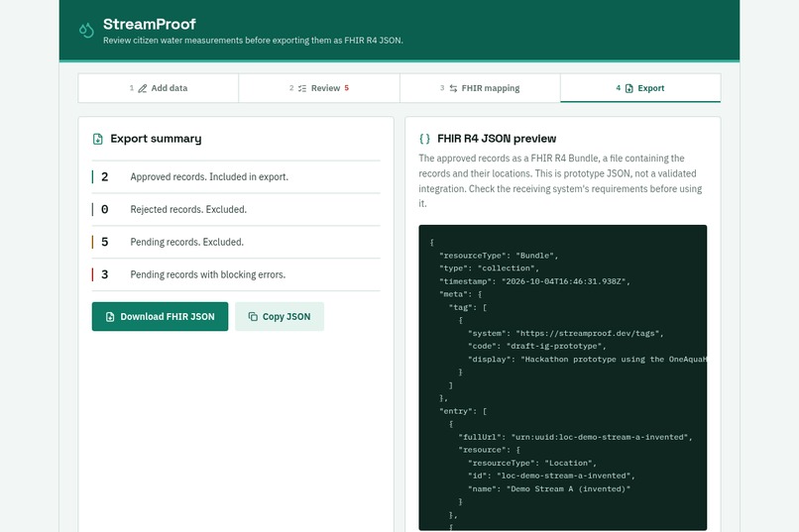Click the "name": "Demo Stream A (invented)" line
The height and width of the screenshot is (532, 799).
pos(549,489)
